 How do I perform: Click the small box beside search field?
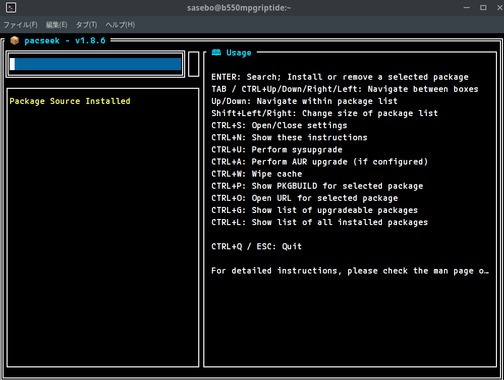(x=194, y=64)
